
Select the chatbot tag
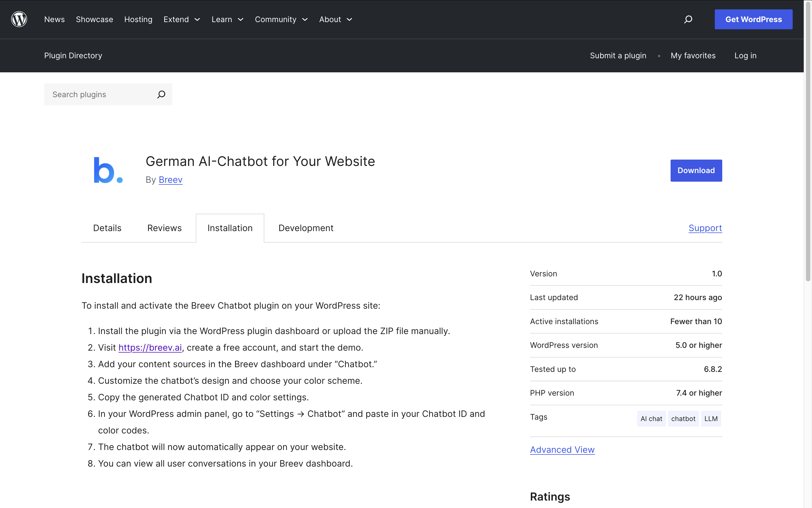683,419
